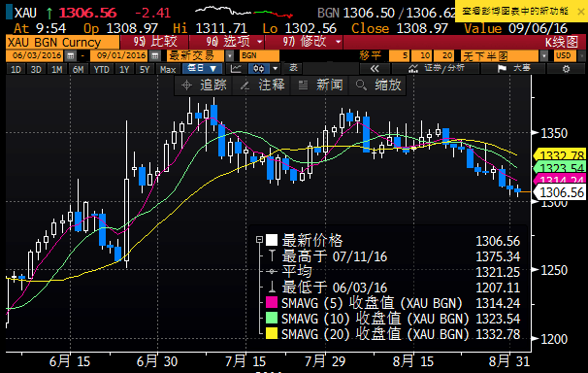This screenshot has width=588, height=373.
Task: Click legend label 最新价格
Action: [x=312, y=241]
